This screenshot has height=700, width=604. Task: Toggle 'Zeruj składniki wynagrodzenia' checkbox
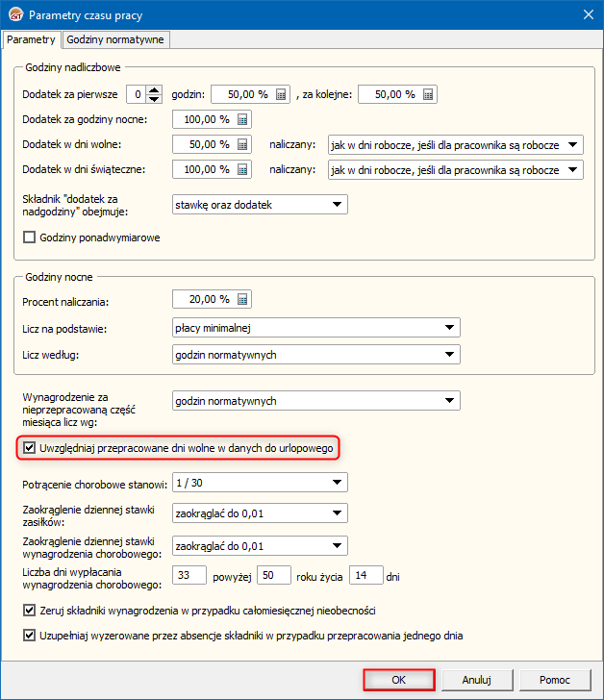pyautogui.click(x=30, y=611)
